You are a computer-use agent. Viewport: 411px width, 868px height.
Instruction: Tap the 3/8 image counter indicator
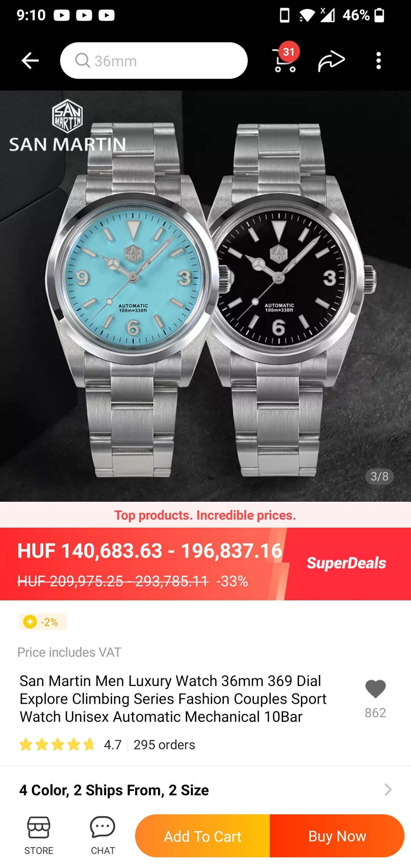[x=379, y=476]
